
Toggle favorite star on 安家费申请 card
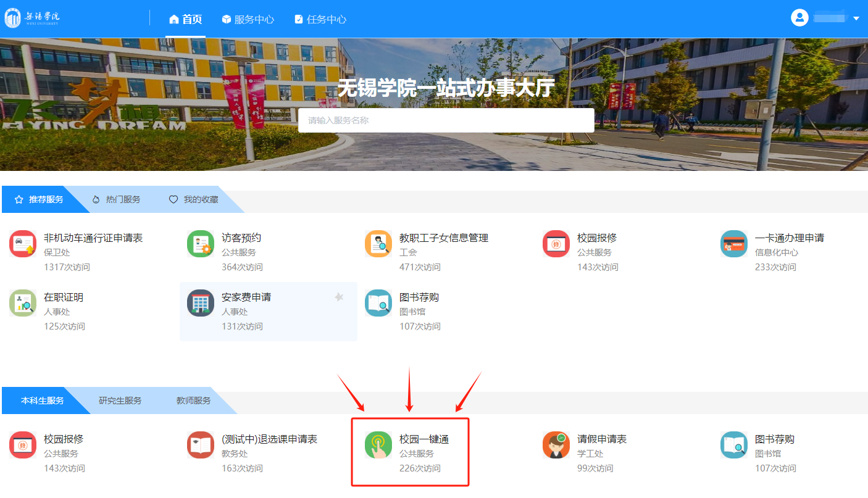pos(339,297)
